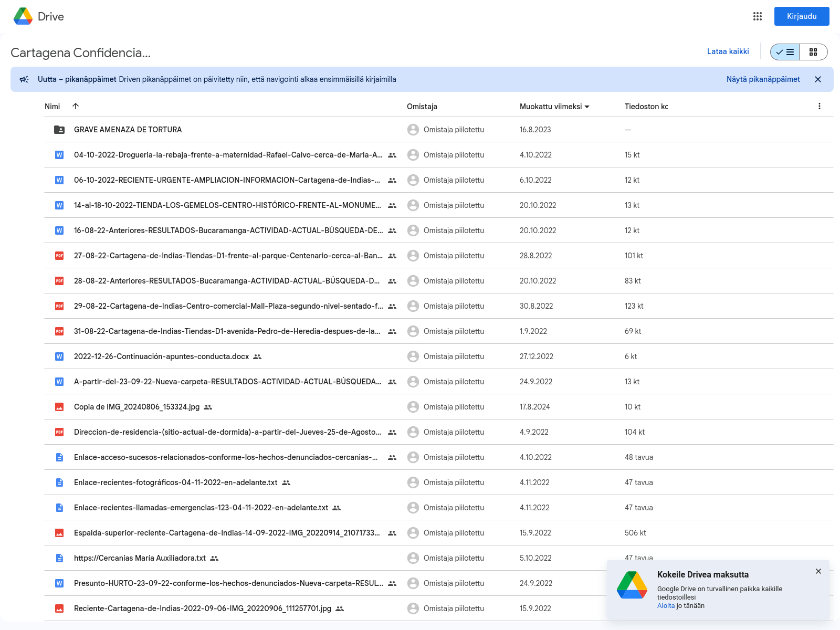
Task: Open Copia de IMG_20240806_153324.jpg
Action: point(136,407)
